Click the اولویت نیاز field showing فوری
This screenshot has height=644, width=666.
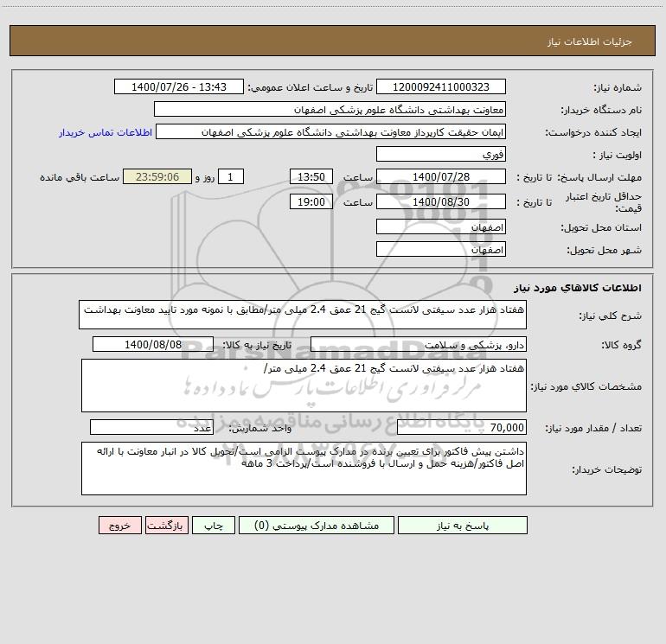click(x=441, y=154)
